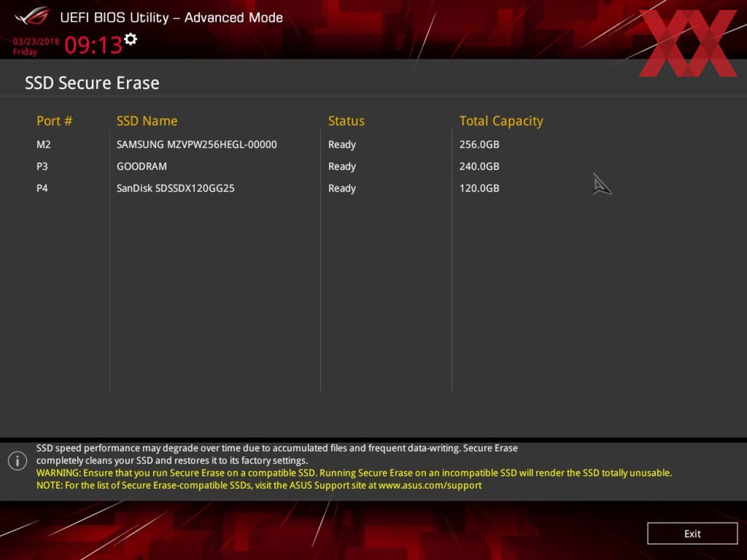Click the 256.0GB capacity value
The image size is (747, 560).
pos(480,144)
